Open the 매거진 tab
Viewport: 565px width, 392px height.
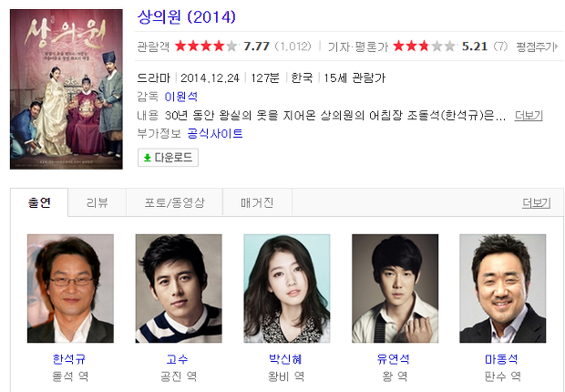pyautogui.click(x=257, y=202)
